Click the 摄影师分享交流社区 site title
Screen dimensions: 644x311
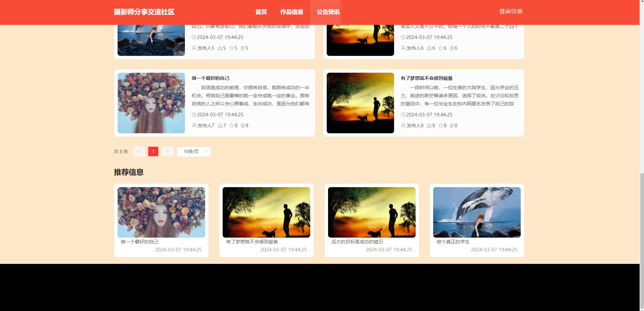[x=144, y=12]
